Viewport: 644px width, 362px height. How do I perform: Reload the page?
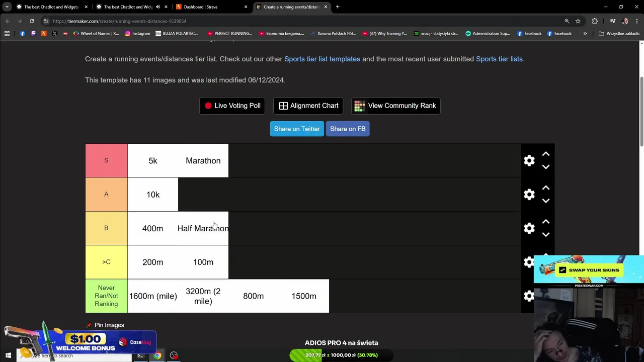pos(32,21)
